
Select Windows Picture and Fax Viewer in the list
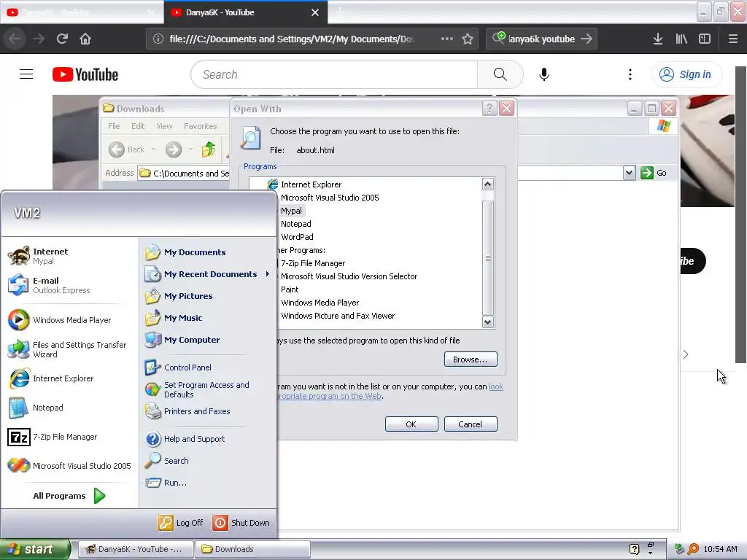338,316
